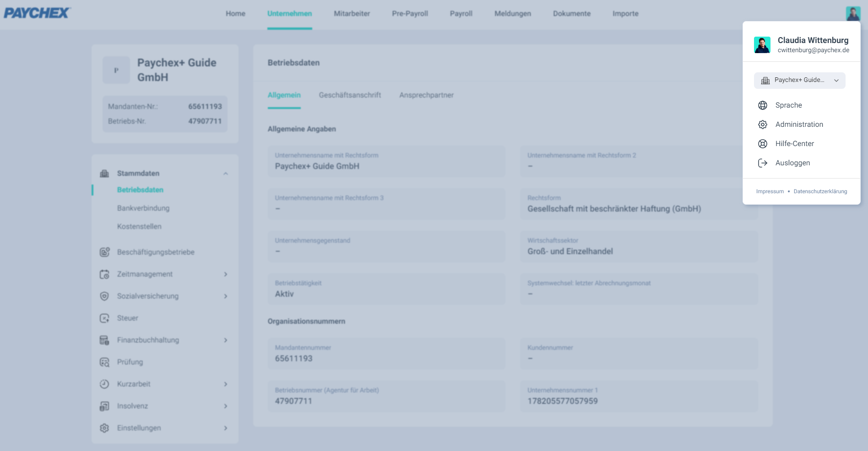Click Claudia Wittenburg profile picture in popup
Screen dimensions: 868x451
[762, 45]
